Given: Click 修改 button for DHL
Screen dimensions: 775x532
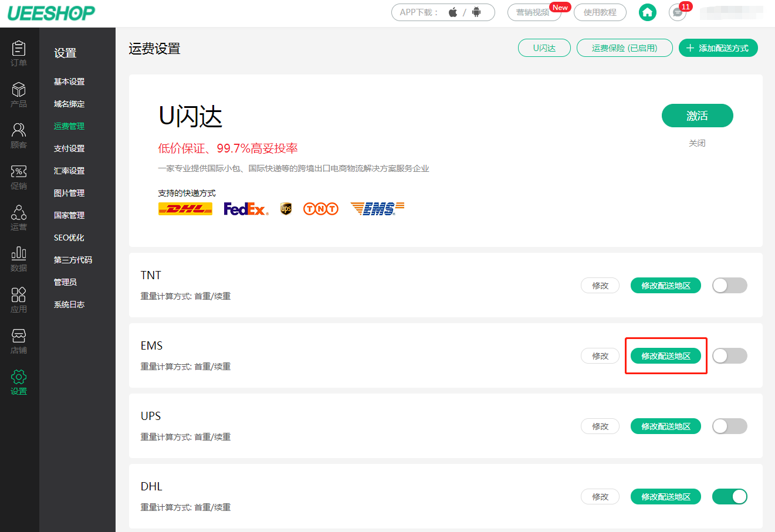Looking at the screenshot, I should 600,497.
